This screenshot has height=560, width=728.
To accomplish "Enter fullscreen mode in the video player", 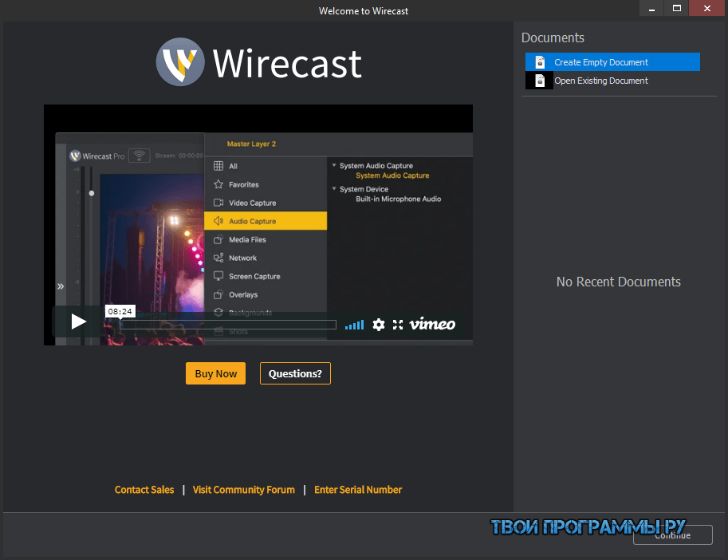I will 398,325.
